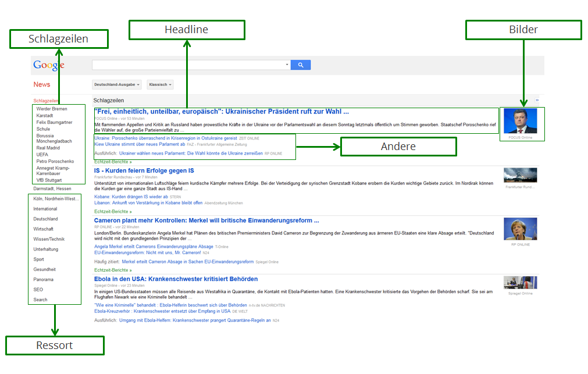This screenshot has width=588, height=374.
Task: Select Schlagzeilen in the left sidebar
Action: point(46,101)
